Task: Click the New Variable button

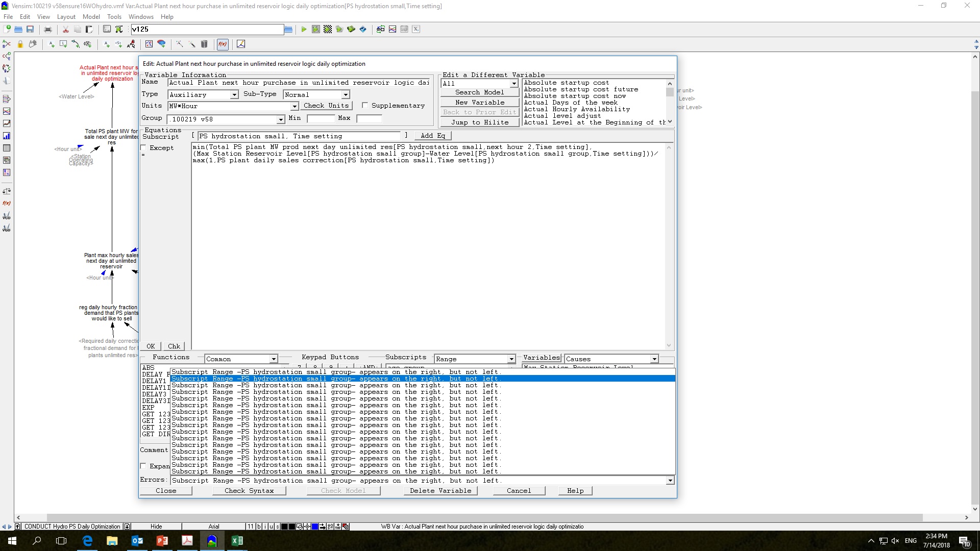Action: click(480, 103)
